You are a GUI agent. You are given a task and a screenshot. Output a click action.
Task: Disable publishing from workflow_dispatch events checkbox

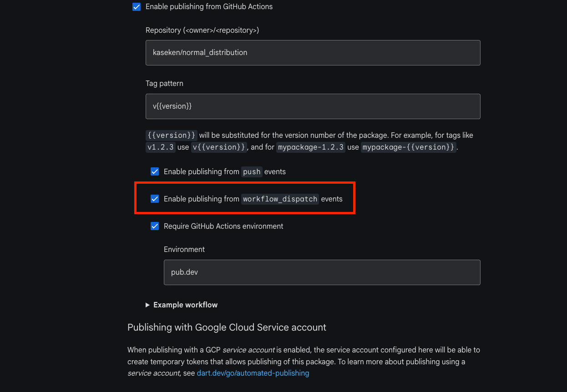[x=155, y=199]
